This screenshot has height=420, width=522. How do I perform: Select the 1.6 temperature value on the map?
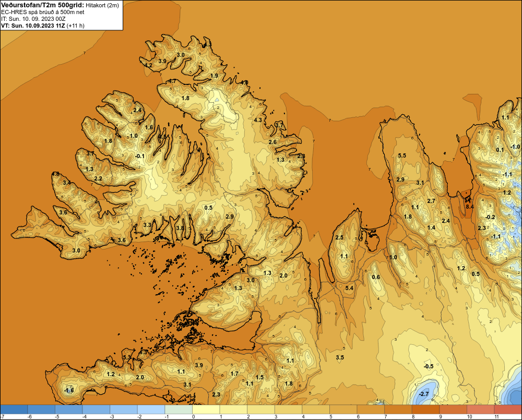pyautogui.click(x=149, y=127)
